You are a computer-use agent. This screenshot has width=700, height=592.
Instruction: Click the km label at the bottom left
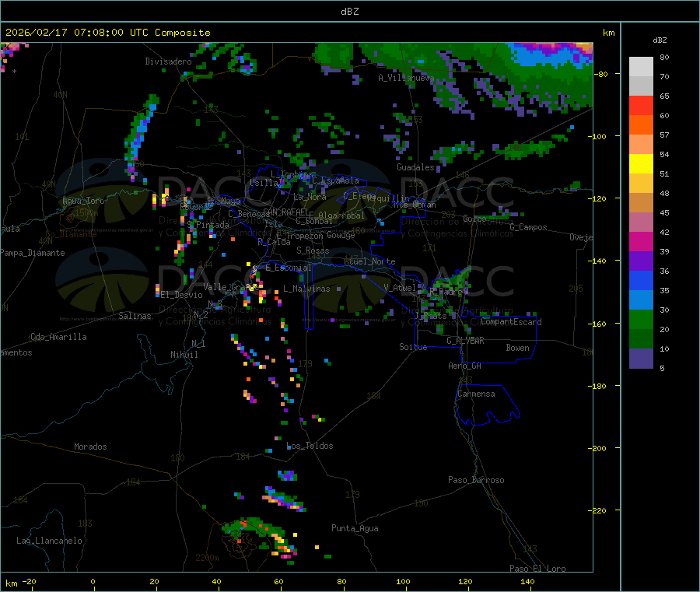(11, 583)
